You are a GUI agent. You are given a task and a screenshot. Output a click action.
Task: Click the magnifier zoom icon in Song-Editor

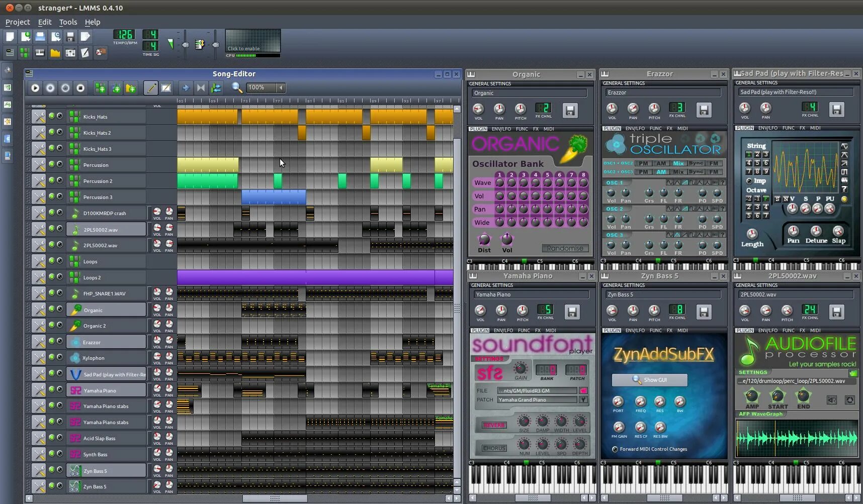click(x=237, y=88)
